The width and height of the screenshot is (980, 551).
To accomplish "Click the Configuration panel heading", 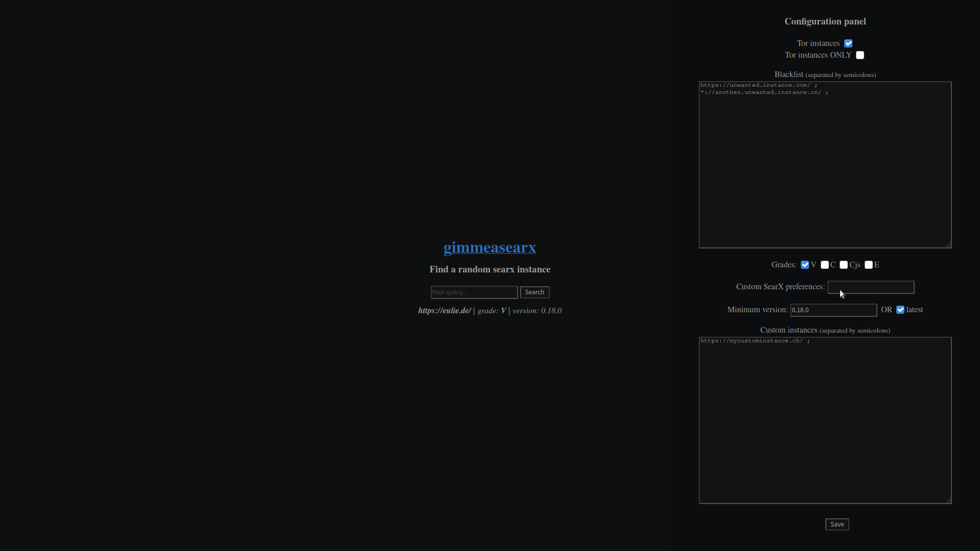I will coord(825,21).
